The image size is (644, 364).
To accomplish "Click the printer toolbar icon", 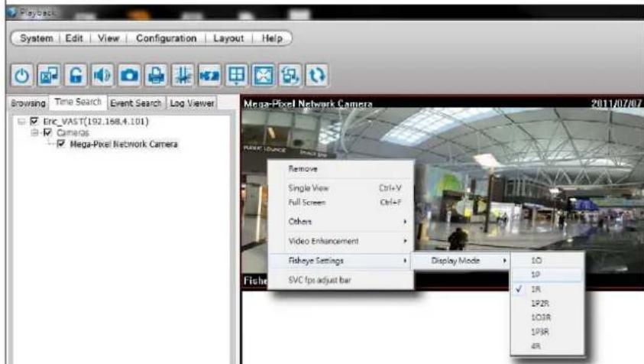I will point(156,75).
